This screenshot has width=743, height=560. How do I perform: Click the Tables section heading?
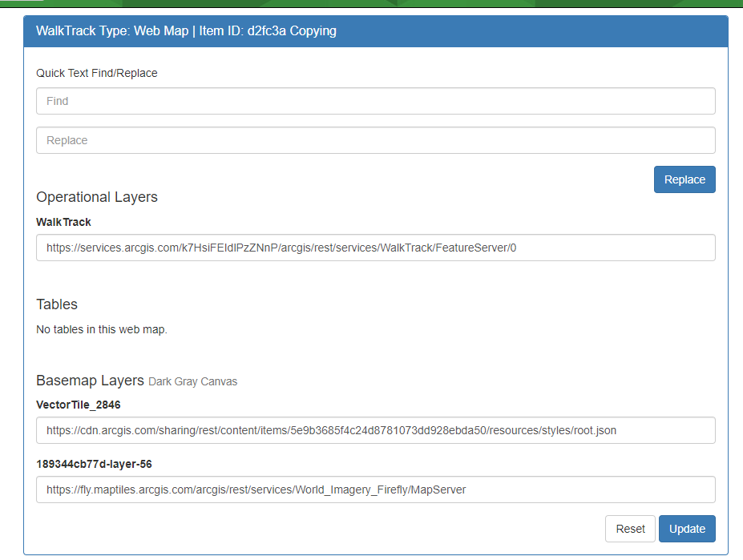pyautogui.click(x=57, y=304)
